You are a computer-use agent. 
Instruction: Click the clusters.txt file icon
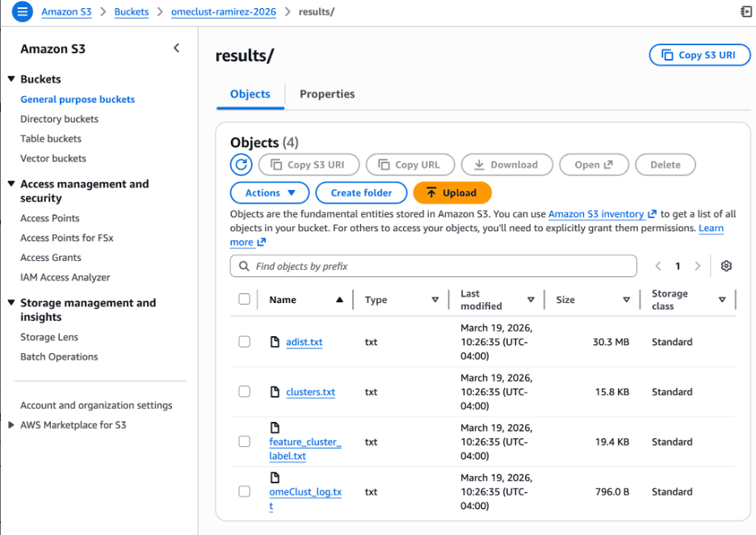tap(275, 392)
